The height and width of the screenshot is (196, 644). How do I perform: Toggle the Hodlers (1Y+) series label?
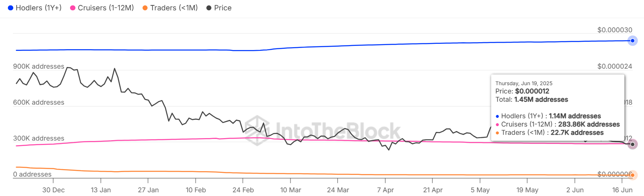[x=39, y=8]
